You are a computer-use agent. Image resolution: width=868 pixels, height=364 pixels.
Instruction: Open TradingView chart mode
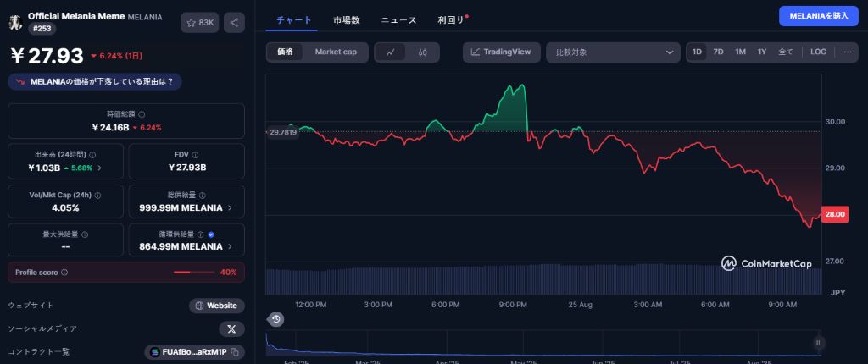[502, 52]
